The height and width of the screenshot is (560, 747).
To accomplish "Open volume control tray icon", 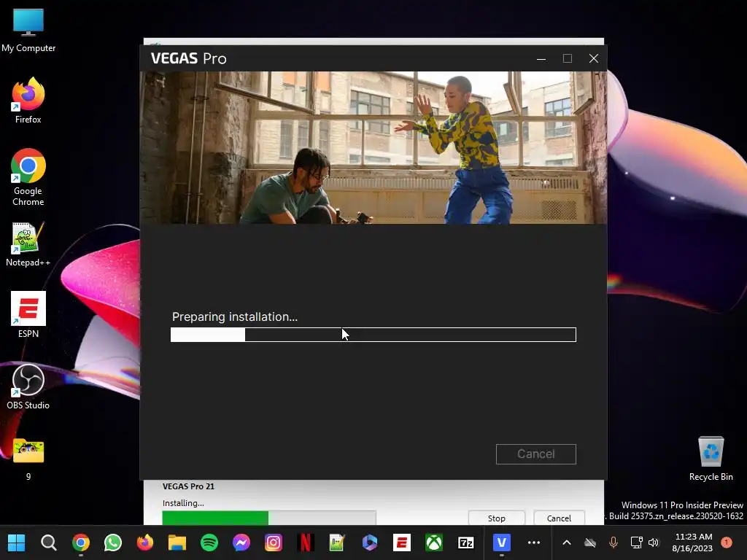I will tap(654, 542).
